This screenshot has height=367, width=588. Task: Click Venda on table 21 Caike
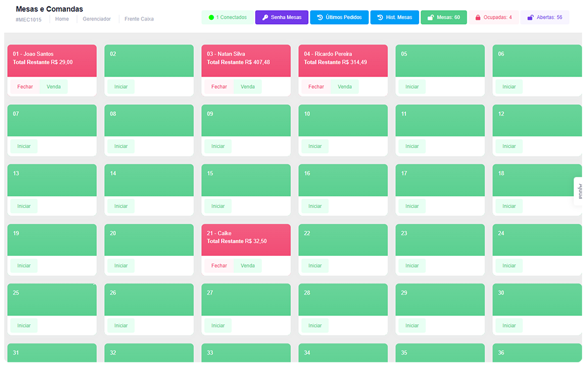point(248,266)
